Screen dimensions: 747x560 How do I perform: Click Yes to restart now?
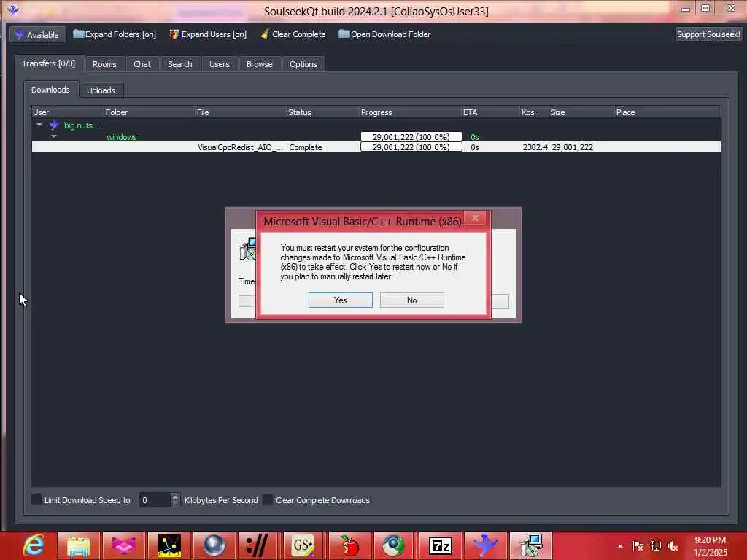click(340, 300)
